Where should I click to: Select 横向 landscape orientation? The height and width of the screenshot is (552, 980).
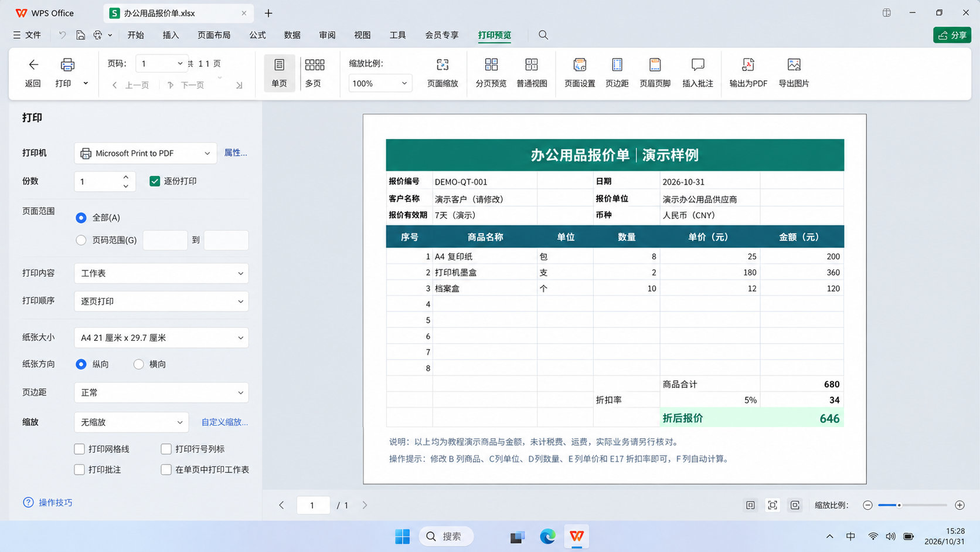click(139, 364)
